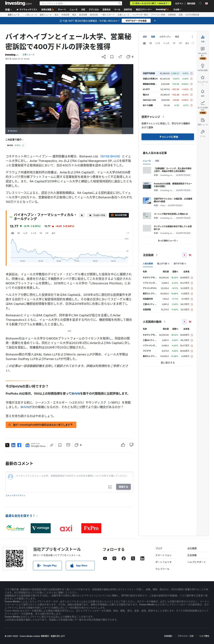
Task: Click the article's Reuters trading floor photo
Action: 69,99
